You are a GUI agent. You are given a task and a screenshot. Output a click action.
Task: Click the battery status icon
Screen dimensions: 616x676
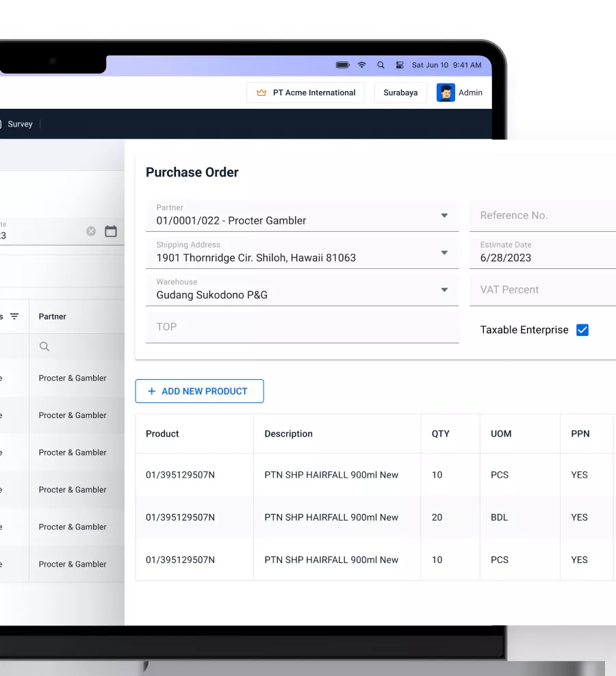pos(342,65)
